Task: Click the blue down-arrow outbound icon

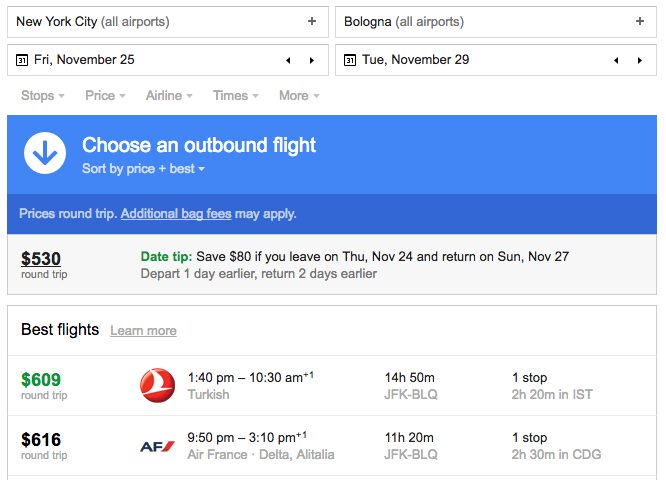Action: coord(45,153)
